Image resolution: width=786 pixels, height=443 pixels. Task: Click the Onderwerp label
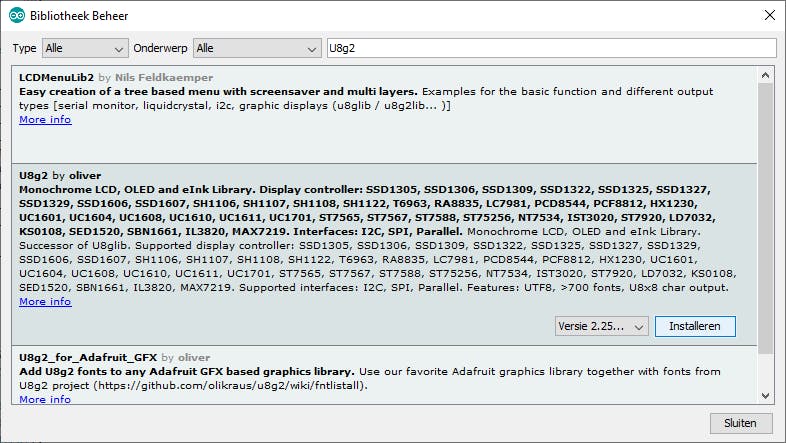coord(160,48)
